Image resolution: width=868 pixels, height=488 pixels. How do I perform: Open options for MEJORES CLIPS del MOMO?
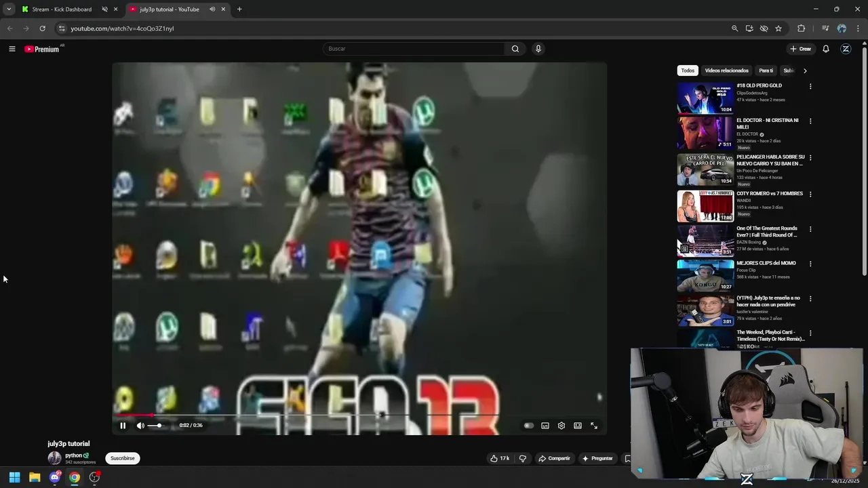pos(810,264)
